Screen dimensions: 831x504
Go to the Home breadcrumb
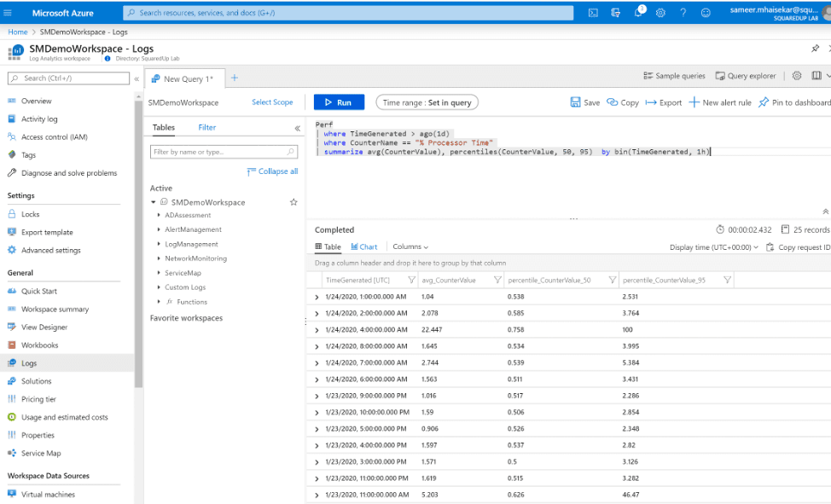coord(17,32)
